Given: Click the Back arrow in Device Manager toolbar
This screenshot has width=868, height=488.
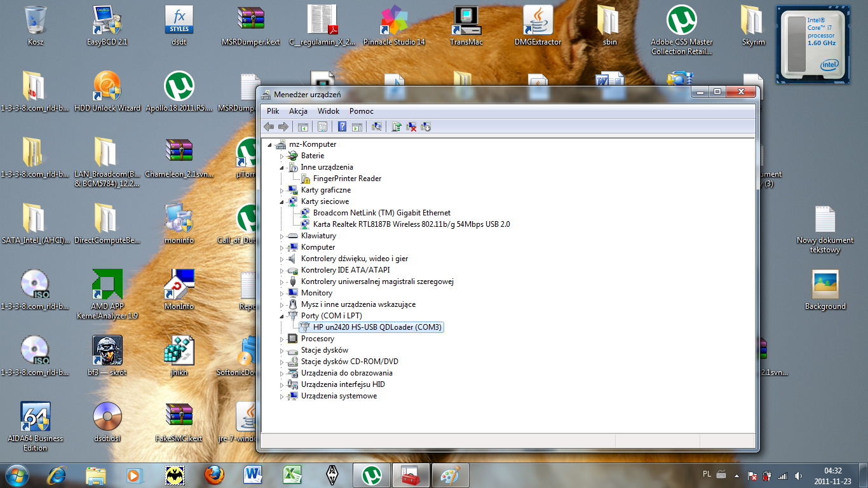Looking at the screenshot, I should (x=269, y=126).
